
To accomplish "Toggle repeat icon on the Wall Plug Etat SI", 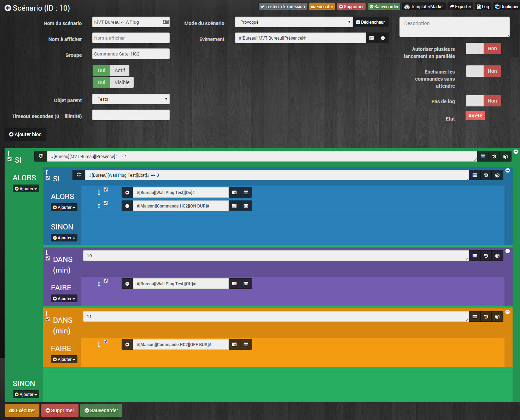I will click(x=79, y=175).
